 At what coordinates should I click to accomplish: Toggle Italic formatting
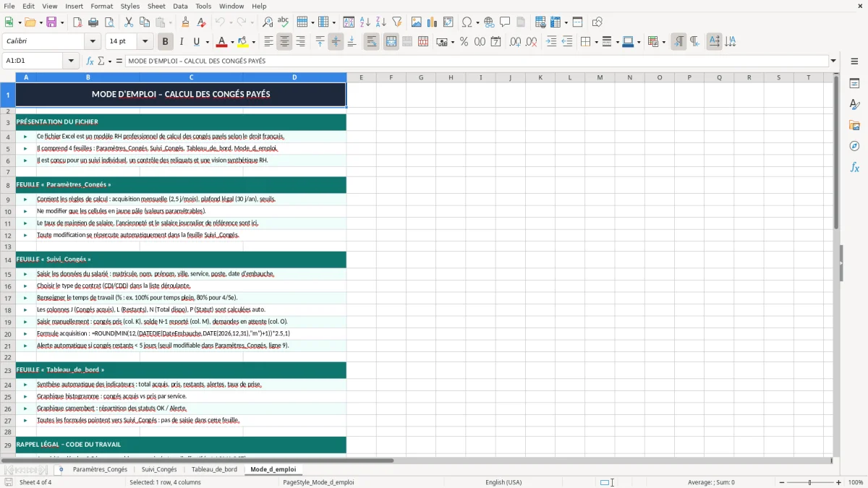point(181,42)
